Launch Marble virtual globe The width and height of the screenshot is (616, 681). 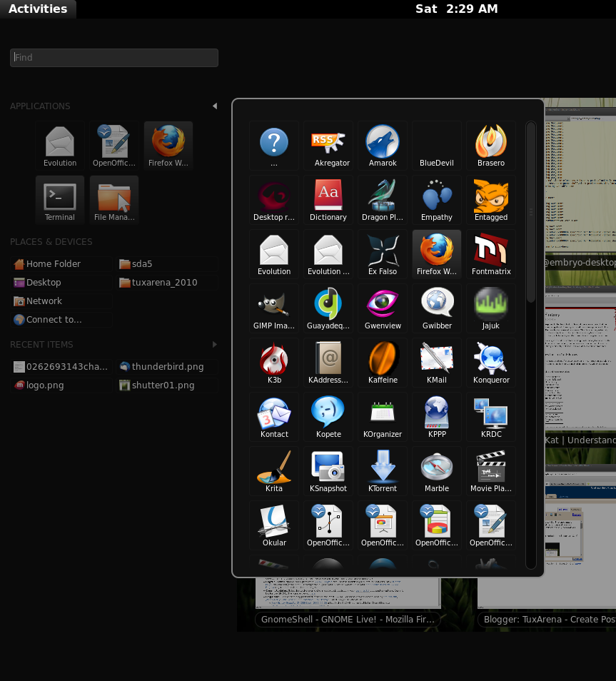(x=436, y=470)
